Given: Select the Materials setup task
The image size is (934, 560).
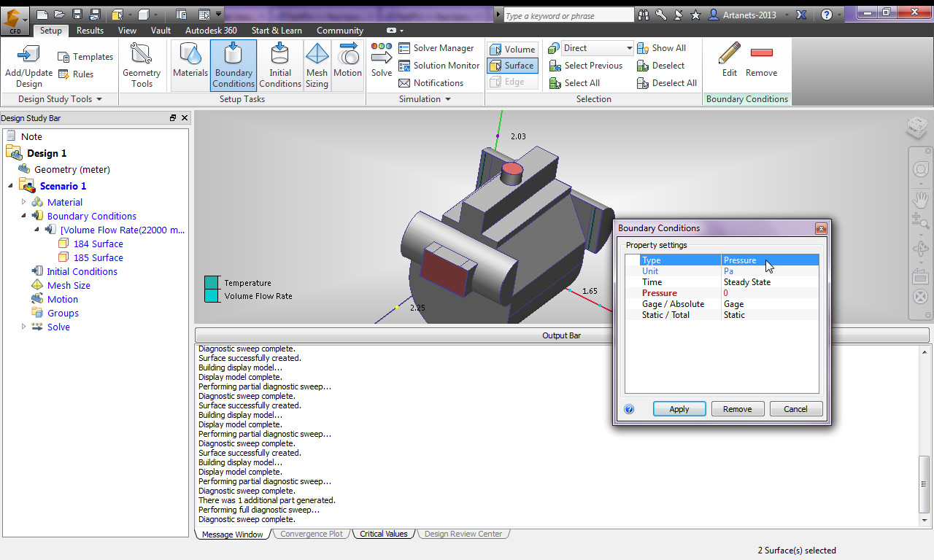Looking at the screenshot, I should point(190,66).
